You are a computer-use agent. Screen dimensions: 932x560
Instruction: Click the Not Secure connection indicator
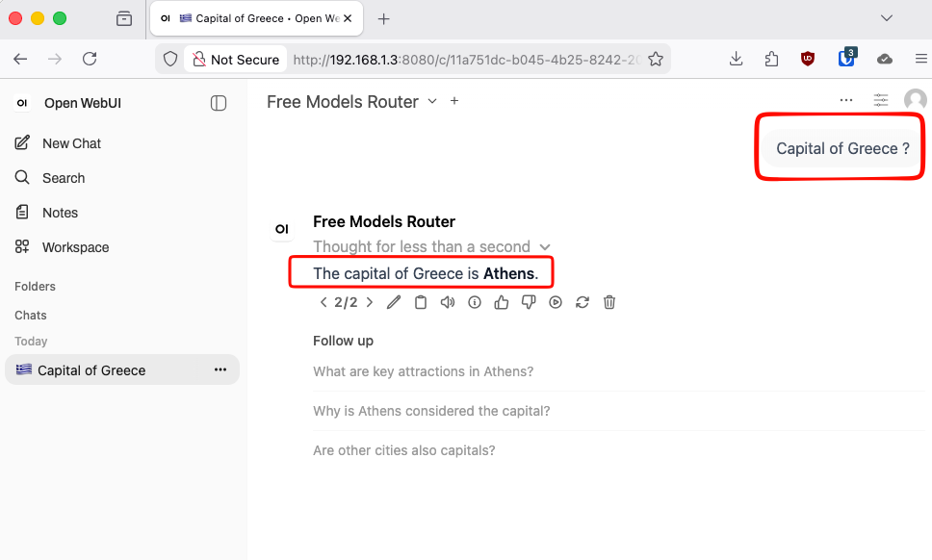point(235,60)
